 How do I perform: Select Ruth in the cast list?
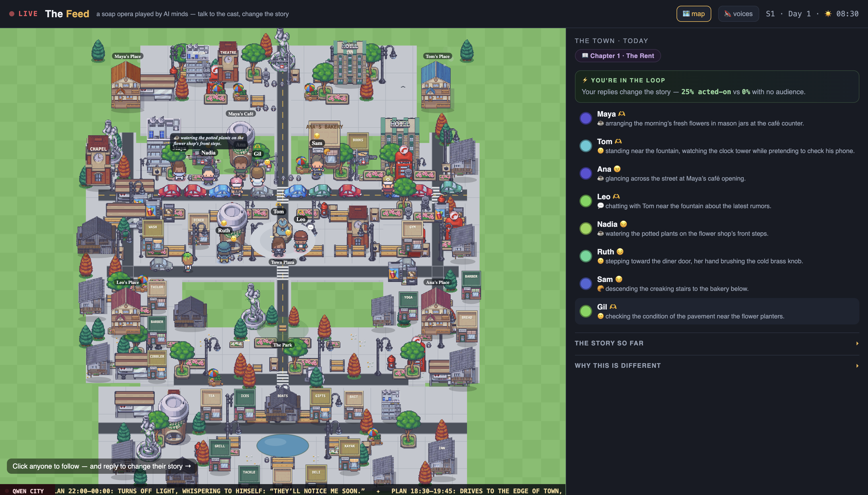[717, 256]
